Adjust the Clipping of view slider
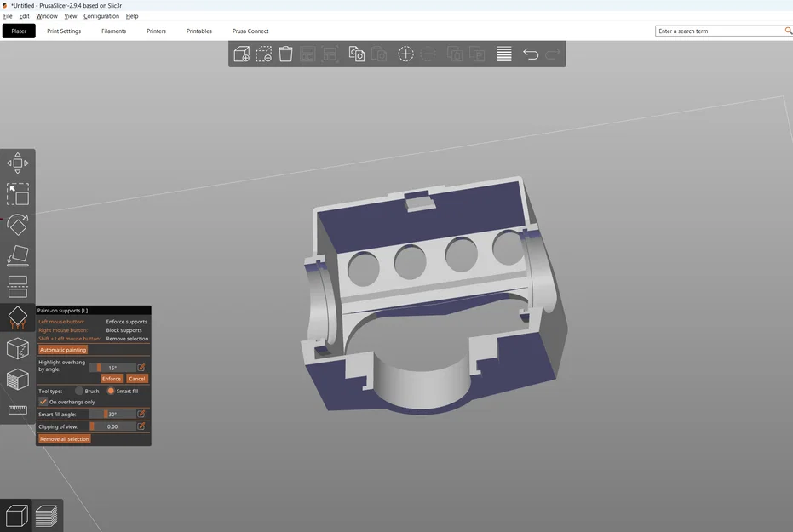 [112, 426]
